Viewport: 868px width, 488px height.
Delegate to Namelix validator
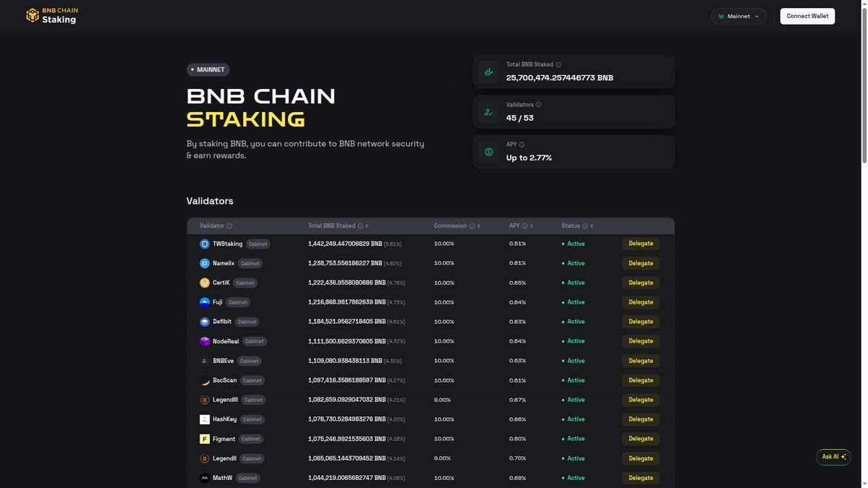[x=641, y=263]
